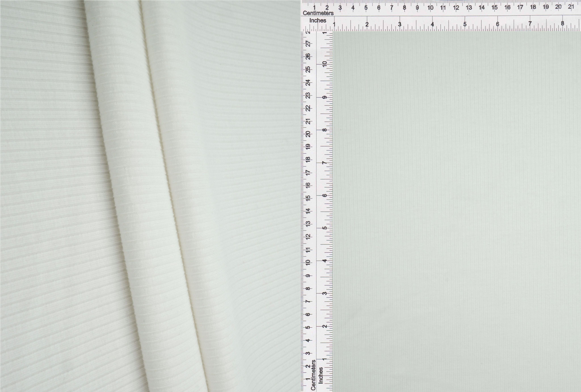The width and height of the screenshot is (581, 392).
Task: Click the vertical ruler's Inches label
Action: (x=321, y=375)
